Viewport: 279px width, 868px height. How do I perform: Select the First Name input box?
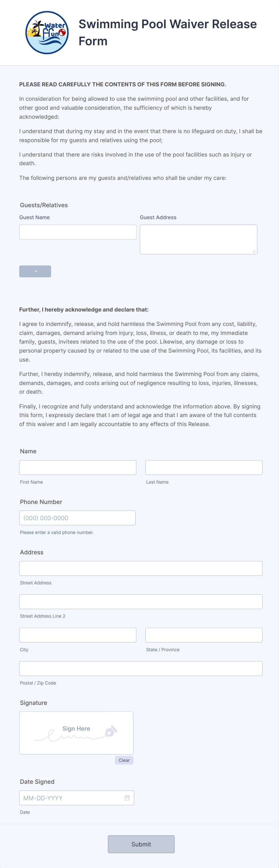pos(78,467)
